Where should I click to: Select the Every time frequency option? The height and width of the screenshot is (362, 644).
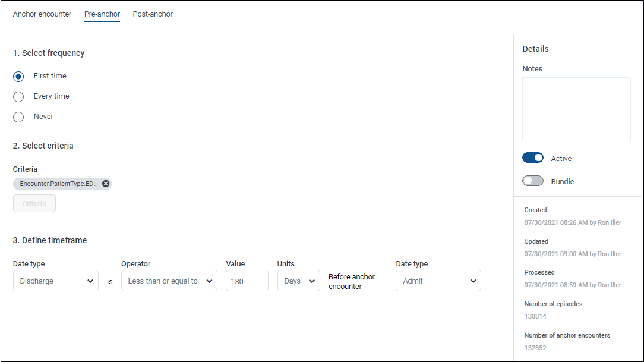click(18, 97)
